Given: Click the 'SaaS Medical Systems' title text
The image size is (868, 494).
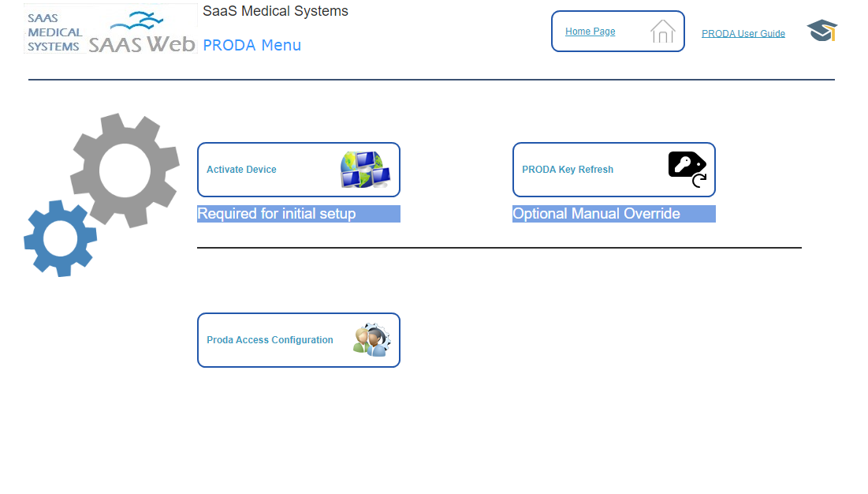Looking at the screenshot, I should (275, 11).
